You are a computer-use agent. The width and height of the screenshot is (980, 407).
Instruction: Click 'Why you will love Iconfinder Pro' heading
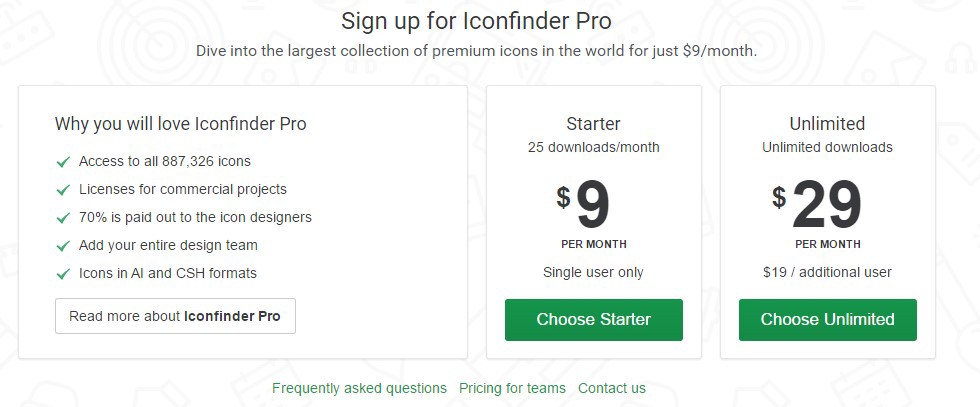tap(181, 124)
